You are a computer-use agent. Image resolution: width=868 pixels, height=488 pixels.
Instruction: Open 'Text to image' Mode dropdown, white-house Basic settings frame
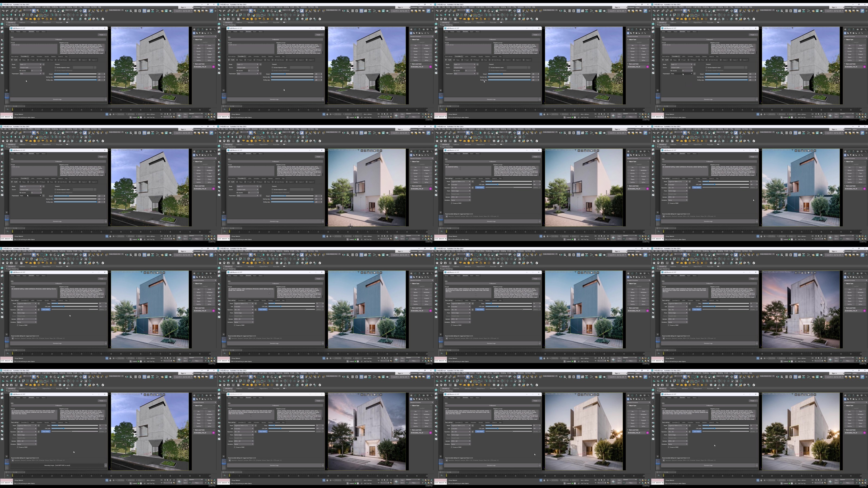pos(461,191)
